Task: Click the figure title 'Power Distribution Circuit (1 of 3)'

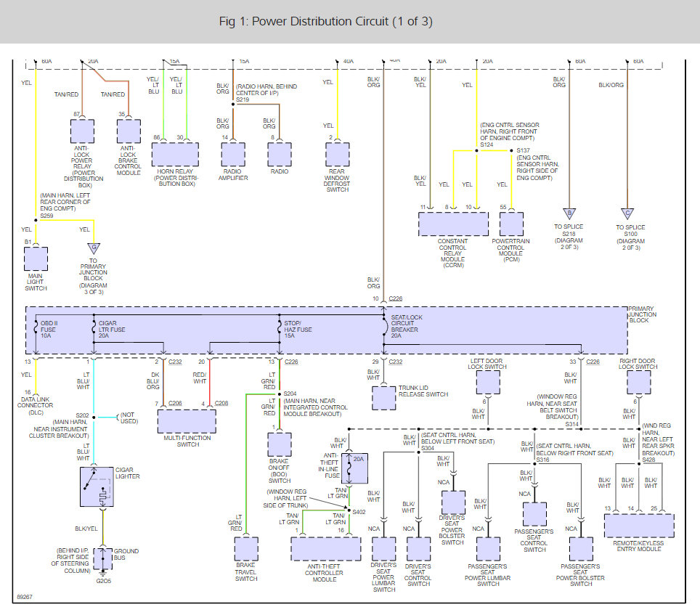Action: click(326, 22)
